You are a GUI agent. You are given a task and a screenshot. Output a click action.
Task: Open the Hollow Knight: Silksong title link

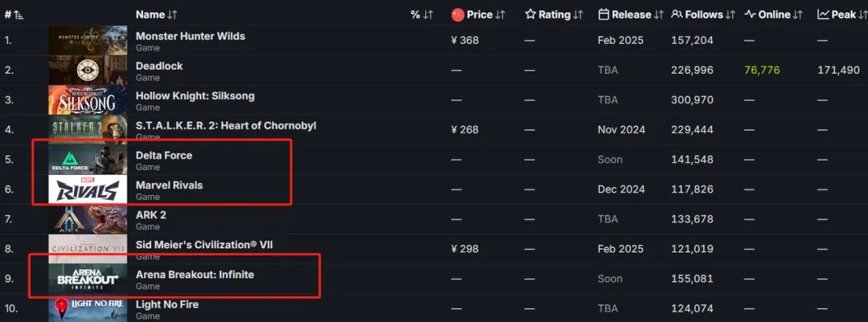195,96
